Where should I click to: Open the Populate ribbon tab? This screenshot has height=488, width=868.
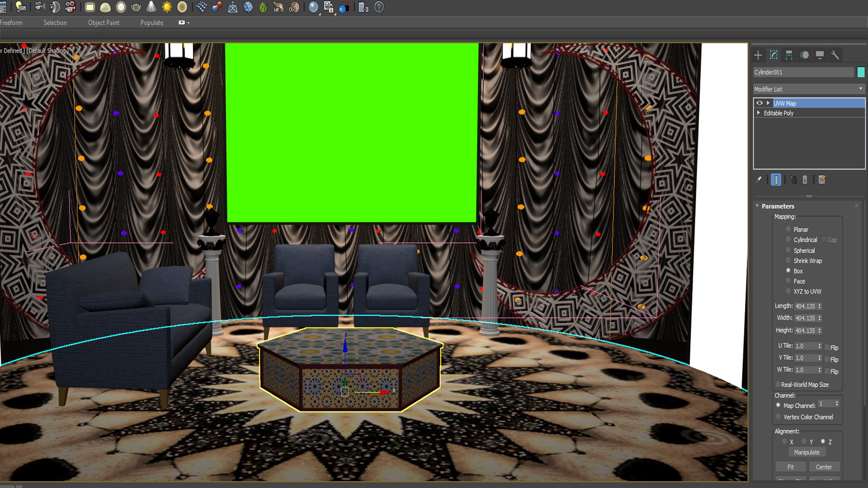(152, 23)
